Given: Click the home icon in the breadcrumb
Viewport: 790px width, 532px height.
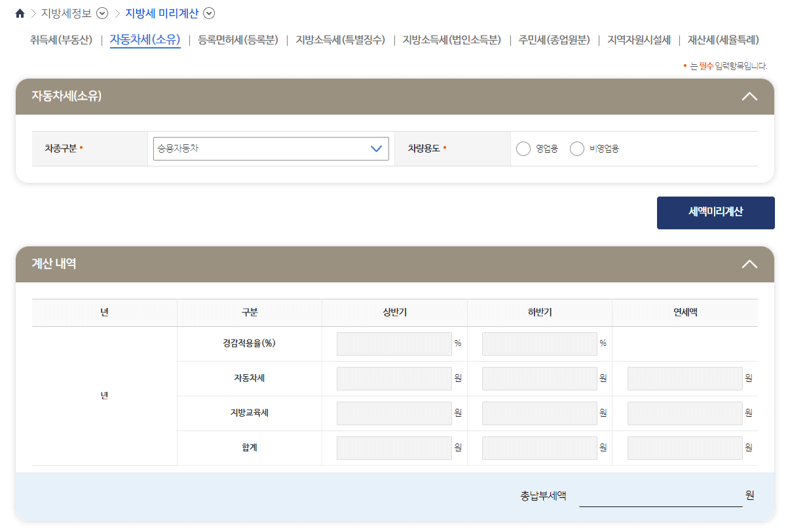Looking at the screenshot, I should pyautogui.click(x=18, y=12).
